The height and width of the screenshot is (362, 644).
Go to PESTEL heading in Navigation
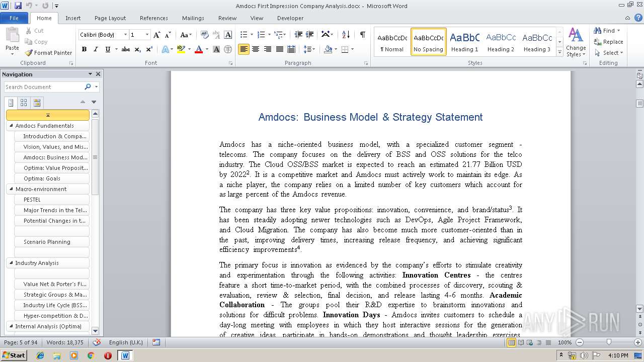tap(52, 200)
